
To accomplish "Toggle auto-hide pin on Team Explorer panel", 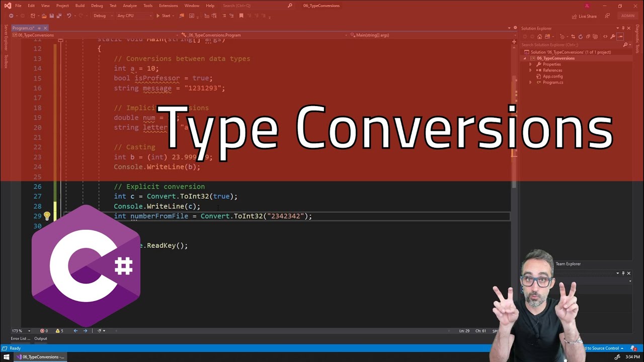I will [x=623, y=273].
